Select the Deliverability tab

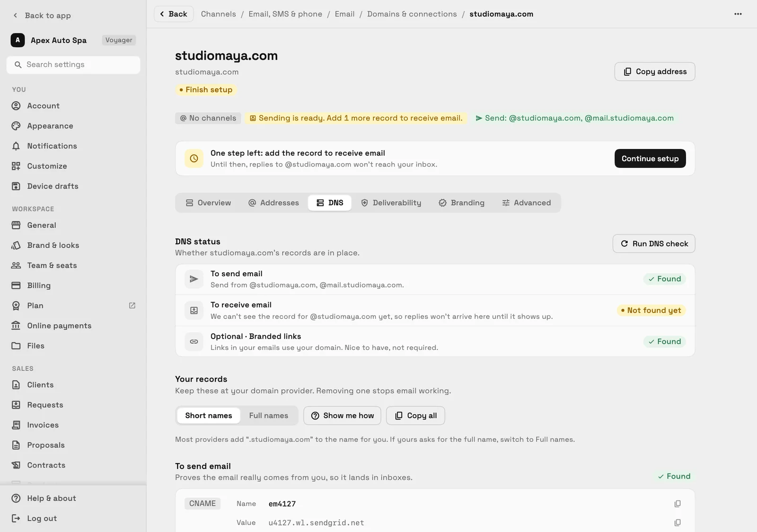point(391,203)
